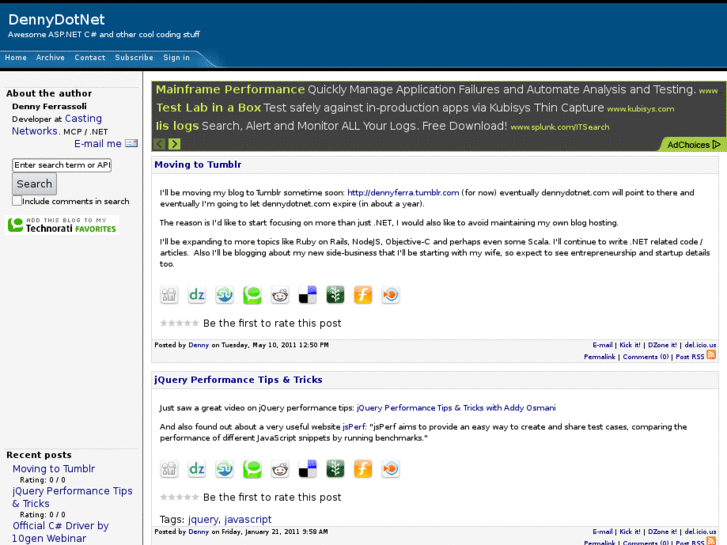Follow the jsPerf link
727x545 pixels.
(354, 427)
